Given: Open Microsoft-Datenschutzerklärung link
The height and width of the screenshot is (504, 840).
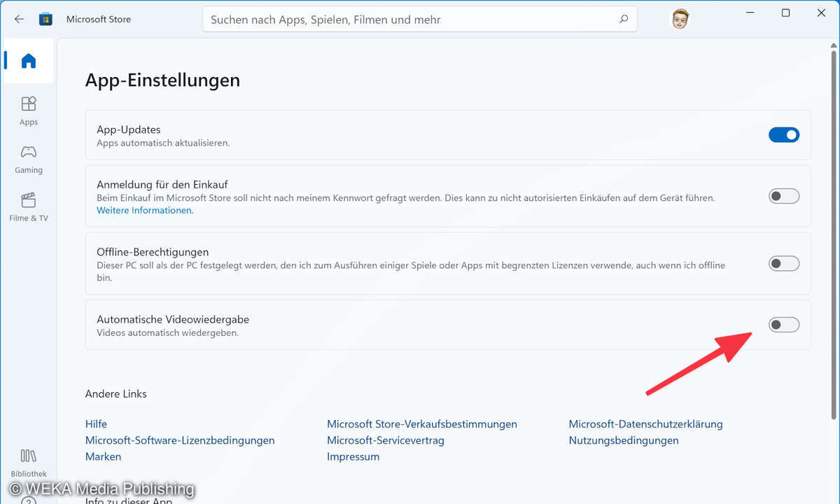Looking at the screenshot, I should coord(645,424).
